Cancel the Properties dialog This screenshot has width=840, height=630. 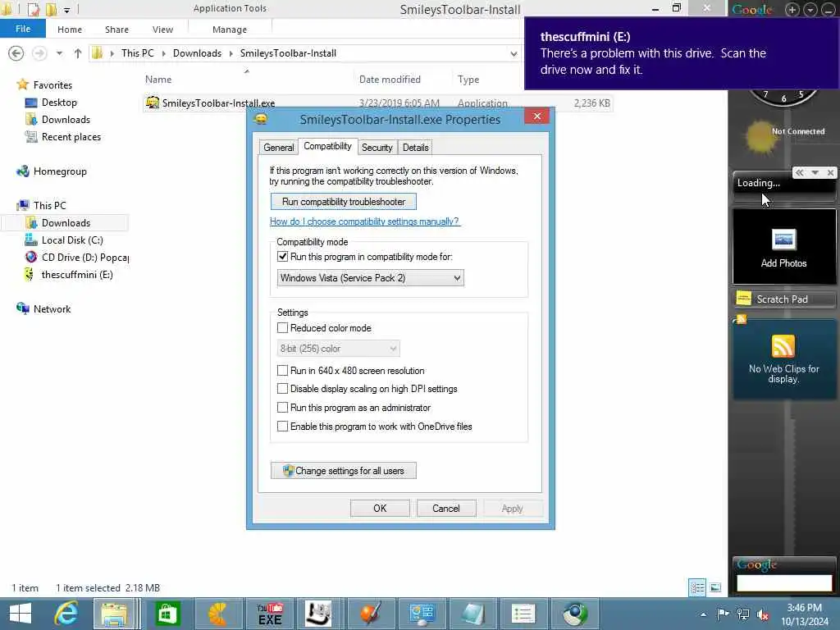click(x=445, y=508)
